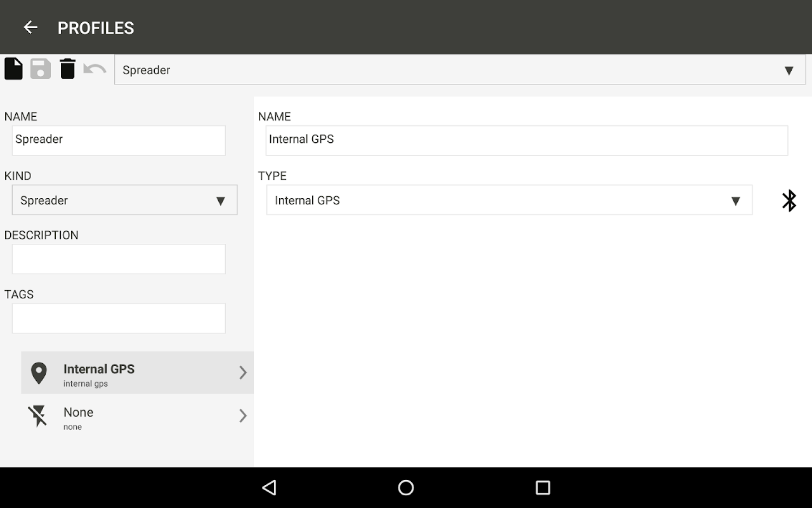Select the Internal GPS list item

(137, 373)
